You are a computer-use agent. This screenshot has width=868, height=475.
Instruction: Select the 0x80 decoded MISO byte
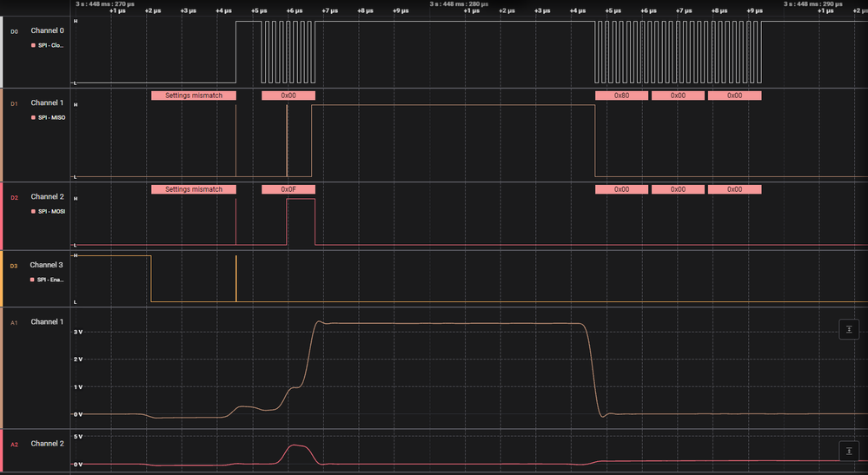621,96
